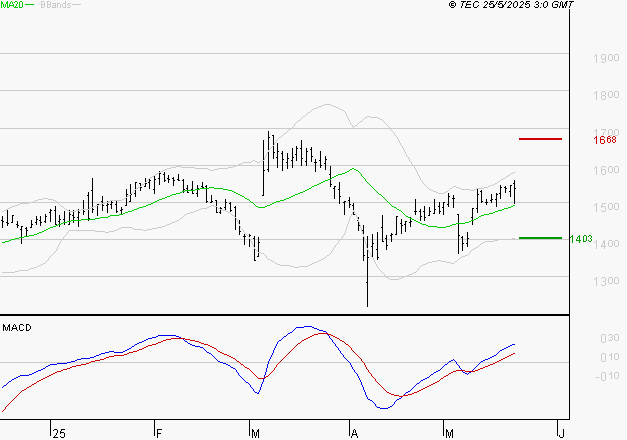Click the BBands legend label

pos(54,5)
